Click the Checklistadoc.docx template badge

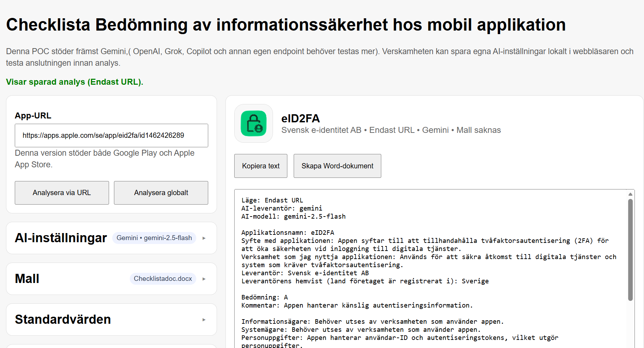pos(162,279)
